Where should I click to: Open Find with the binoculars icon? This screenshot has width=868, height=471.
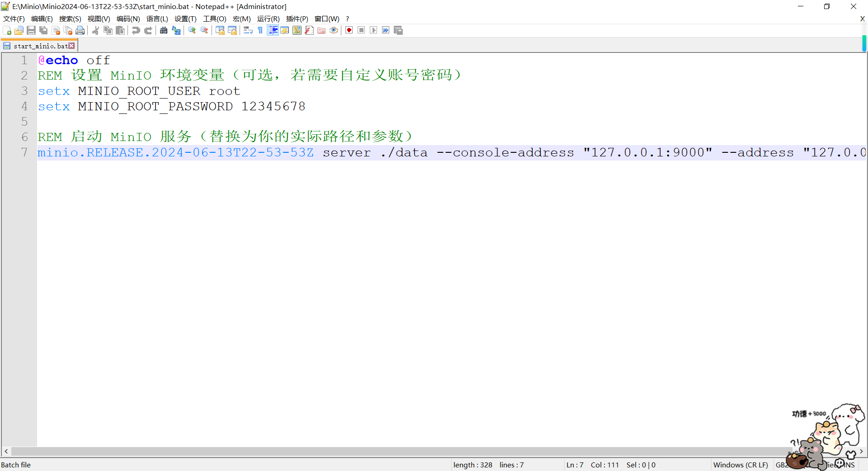pos(164,30)
